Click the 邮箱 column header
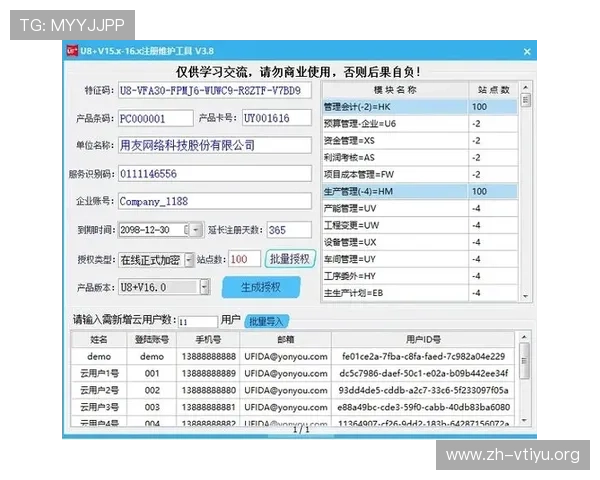The image size is (600, 480). [285, 340]
